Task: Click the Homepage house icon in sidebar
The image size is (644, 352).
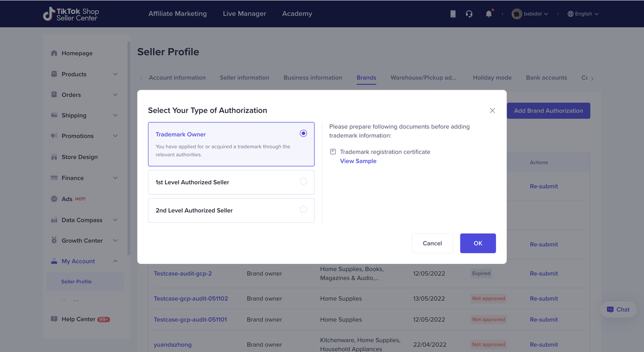Action: pyautogui.click(x=54, y=53)
